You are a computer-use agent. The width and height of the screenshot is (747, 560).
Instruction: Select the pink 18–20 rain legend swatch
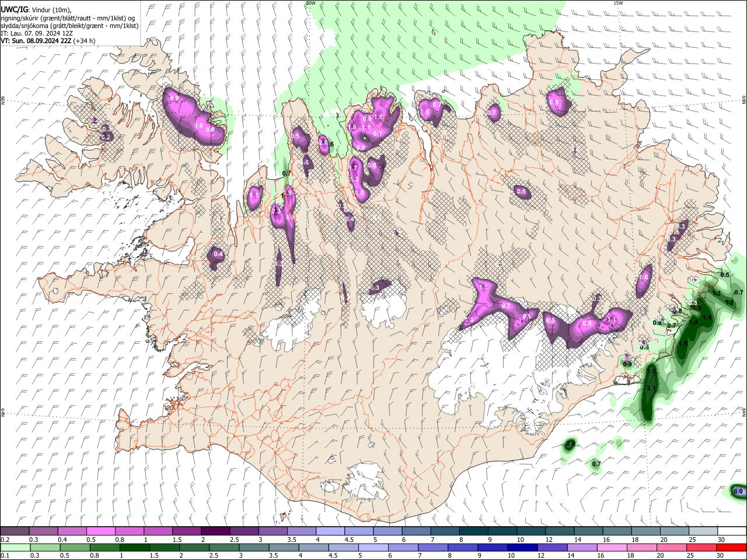pos(641,547)
